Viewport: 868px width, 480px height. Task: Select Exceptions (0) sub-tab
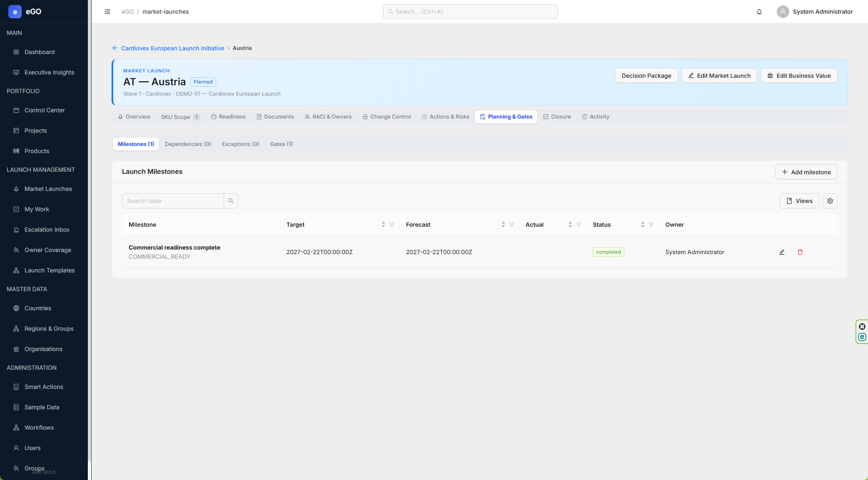[x=241, y=144]
